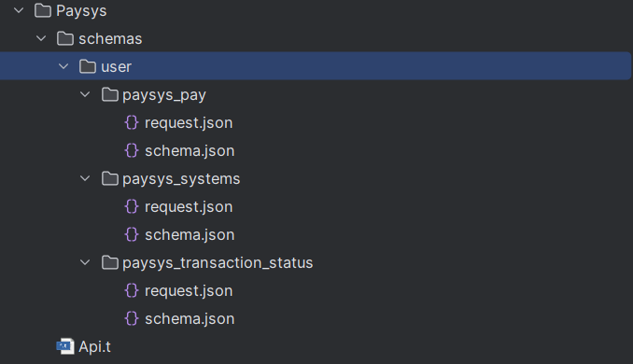Collapse the user folder chevron

pyautogui.click(x=63, y=66)
